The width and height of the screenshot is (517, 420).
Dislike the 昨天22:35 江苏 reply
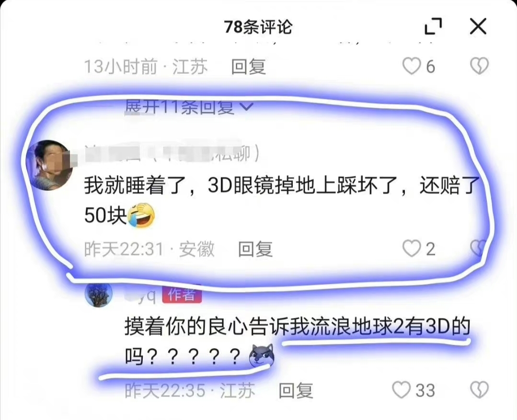479,390
